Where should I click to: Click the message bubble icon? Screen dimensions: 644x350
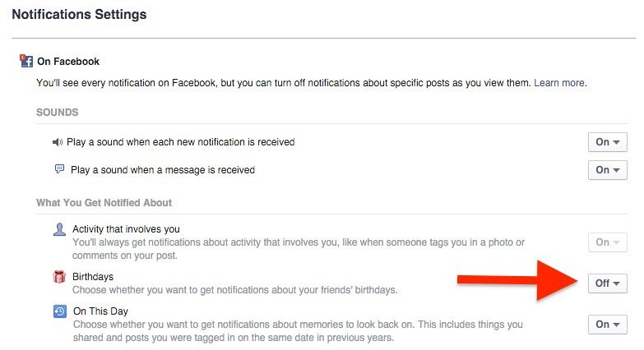[59, 169]
